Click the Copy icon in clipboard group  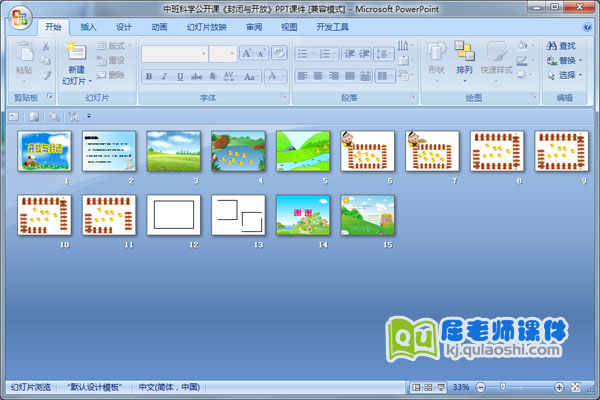[x=46, y=60]
